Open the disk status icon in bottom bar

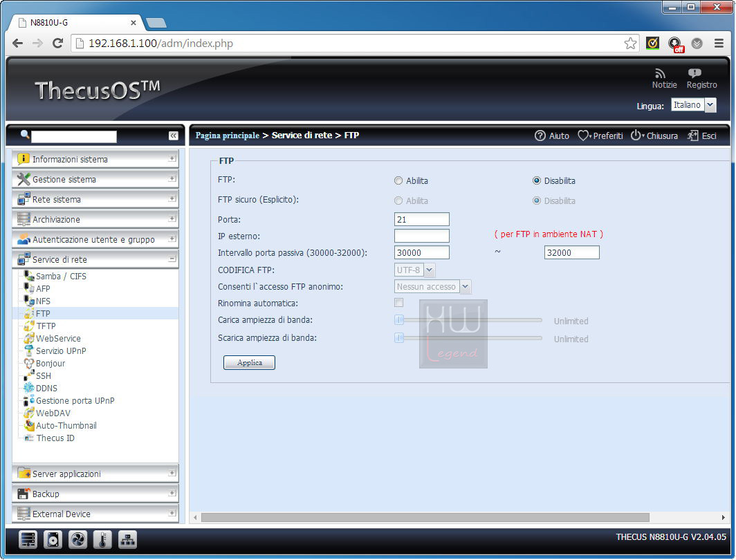pyautogui.click(x=53, y=540)
